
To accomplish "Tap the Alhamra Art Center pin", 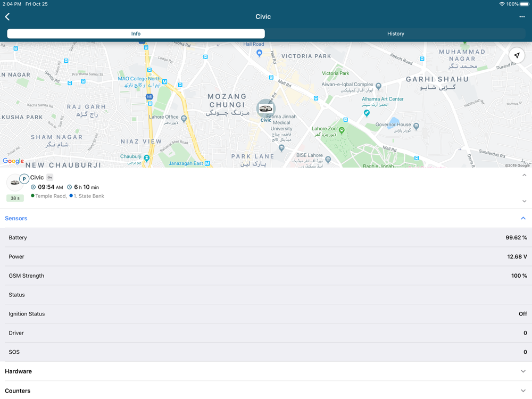I will 367,113.
